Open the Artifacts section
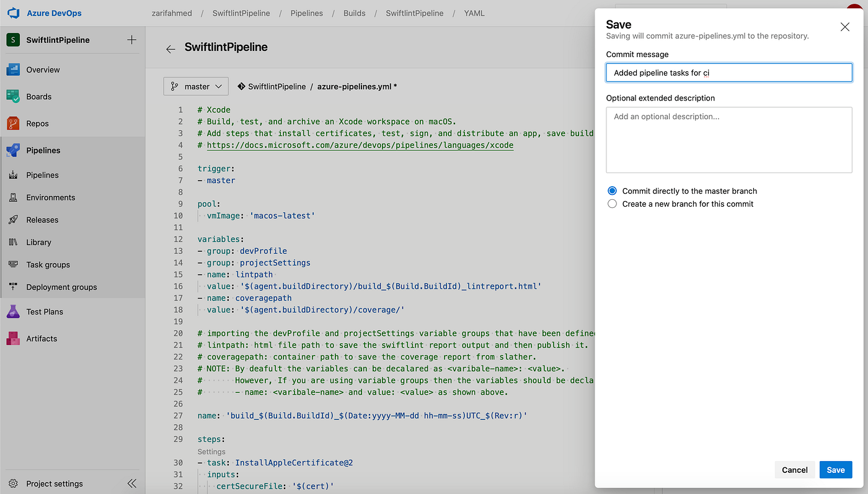Screen dimensions: 868x494 click(x=42, y=338)
